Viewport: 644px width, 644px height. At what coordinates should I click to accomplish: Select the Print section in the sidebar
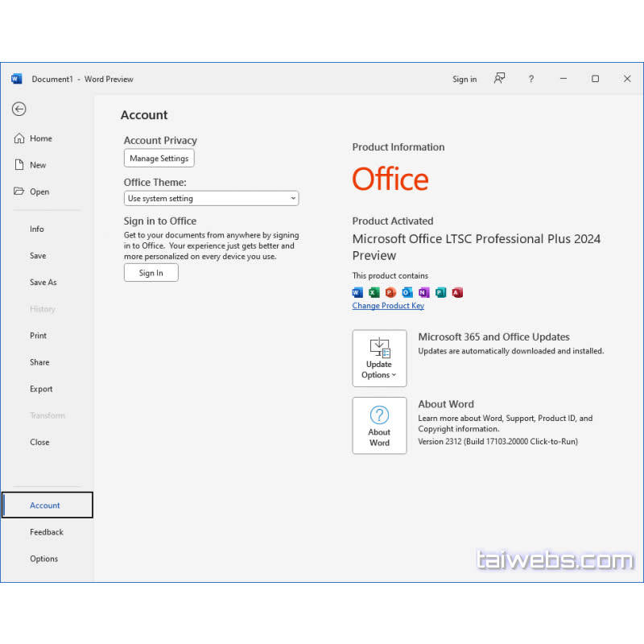point(39,336)
